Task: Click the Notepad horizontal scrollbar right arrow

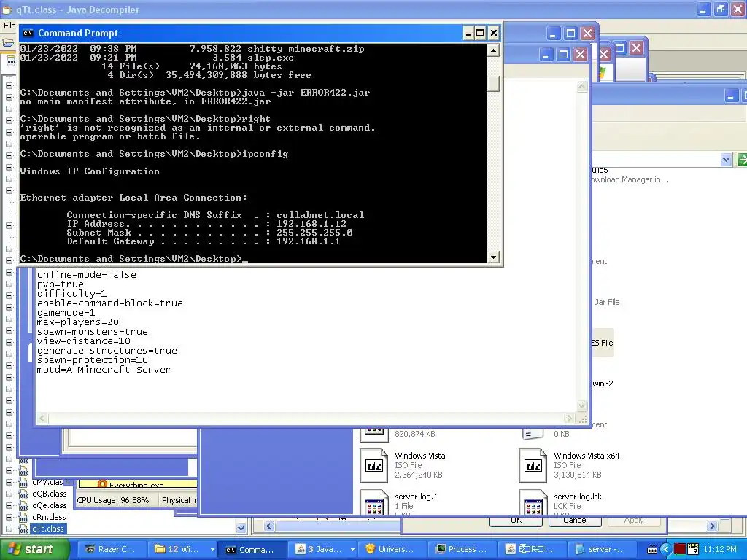Action: point(569,419)
